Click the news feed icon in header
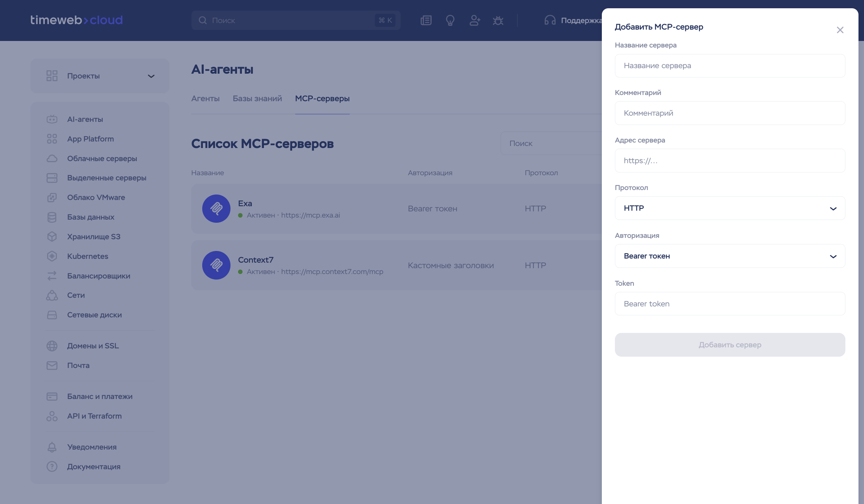This screenshot has width=864, height=504. coord(426,20)
